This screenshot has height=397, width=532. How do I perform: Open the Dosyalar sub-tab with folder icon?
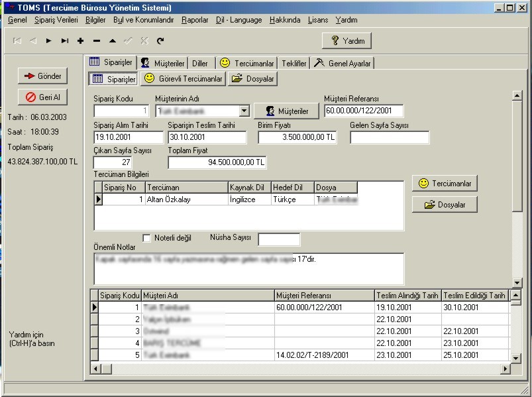click(x=252, y=79)
